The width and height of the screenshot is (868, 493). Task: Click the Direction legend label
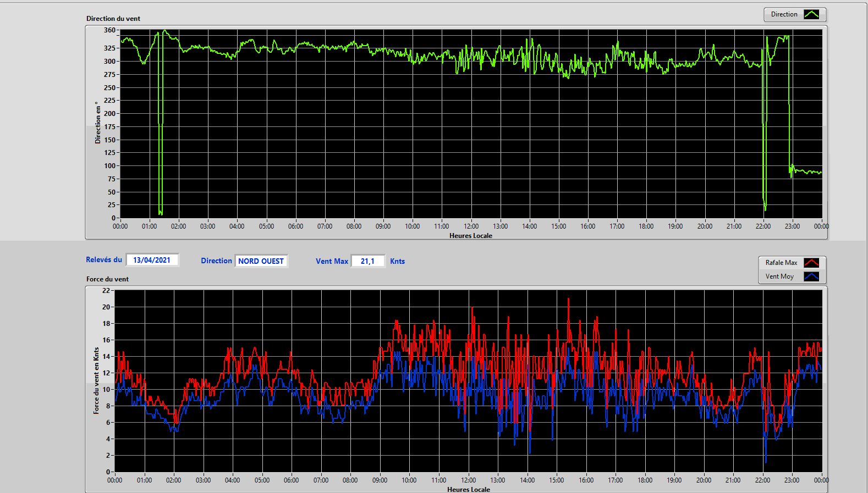coord(784,14)
